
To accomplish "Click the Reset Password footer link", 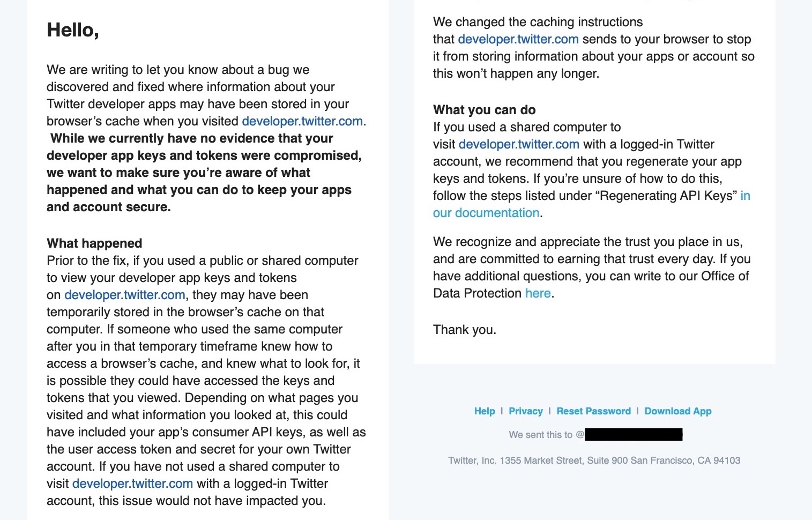I will [594, 411].
